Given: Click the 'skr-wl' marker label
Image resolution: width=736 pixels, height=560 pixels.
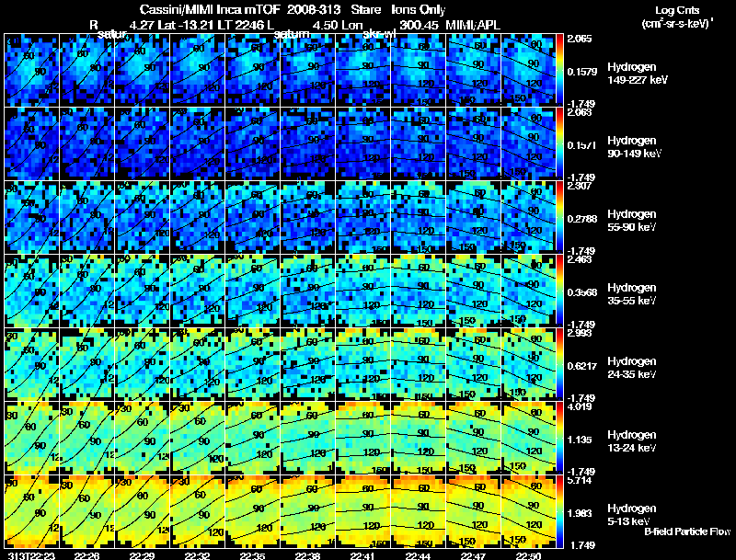Looking at the screenshot, I should (x=379, y=34).
